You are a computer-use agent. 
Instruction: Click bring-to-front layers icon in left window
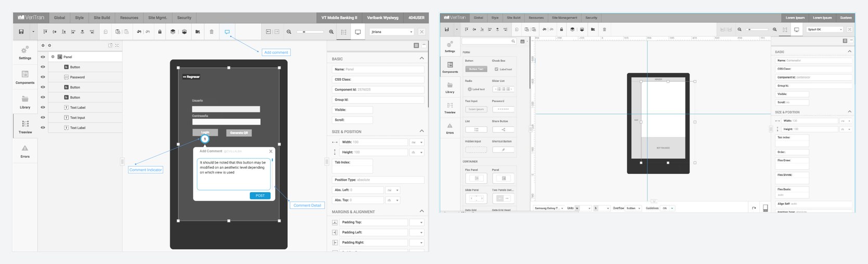pos(173,32)
